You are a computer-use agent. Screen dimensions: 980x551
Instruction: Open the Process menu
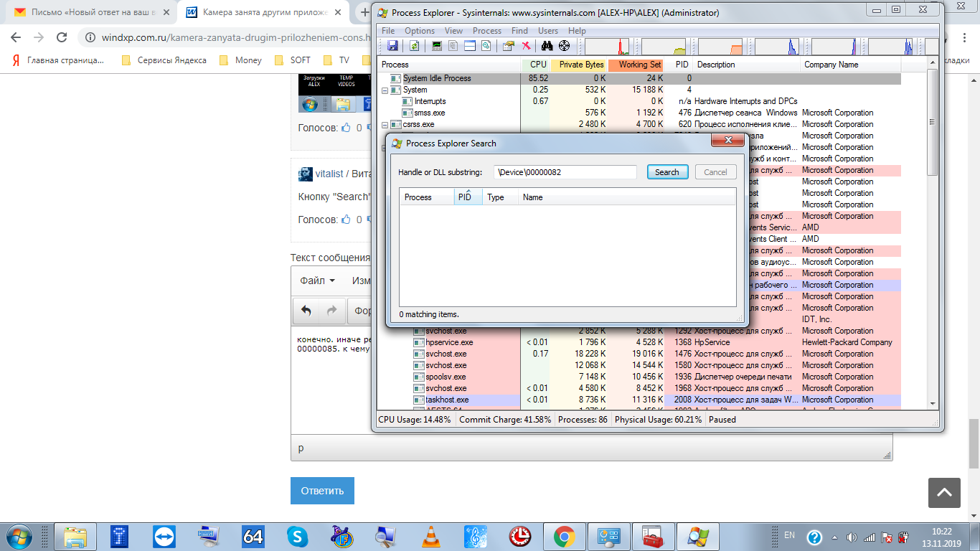point(487,31)
